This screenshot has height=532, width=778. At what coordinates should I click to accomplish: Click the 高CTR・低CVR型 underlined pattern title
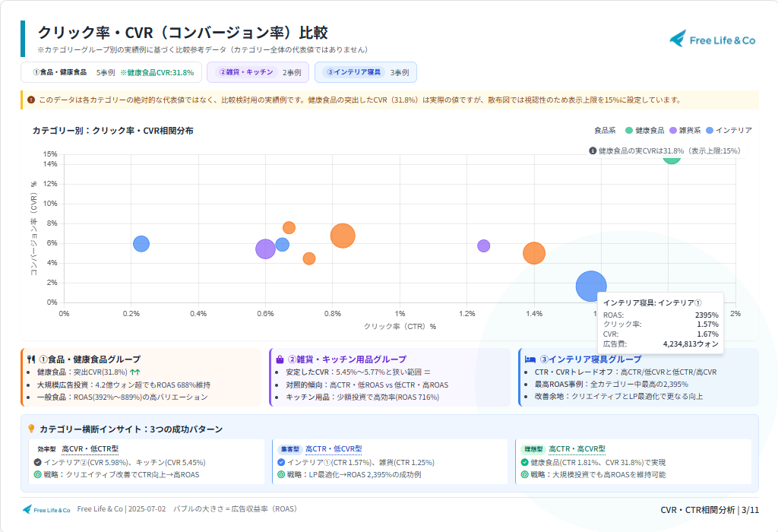(334, 449)
